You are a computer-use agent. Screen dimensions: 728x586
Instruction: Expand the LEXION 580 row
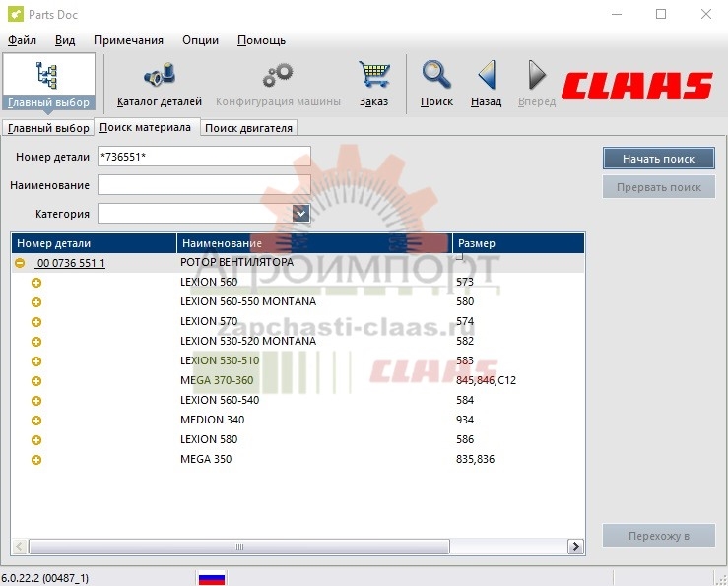click(36, 440)
